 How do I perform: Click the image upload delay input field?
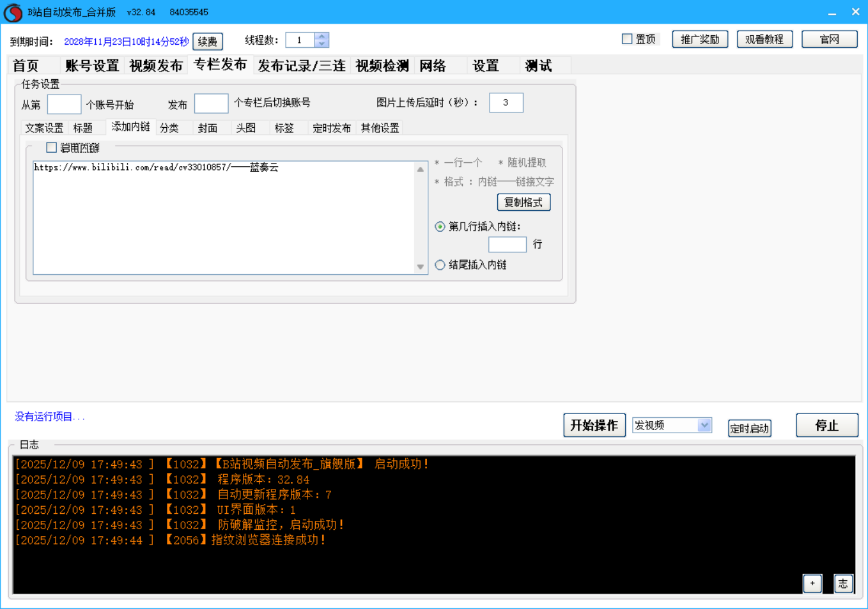506,102
